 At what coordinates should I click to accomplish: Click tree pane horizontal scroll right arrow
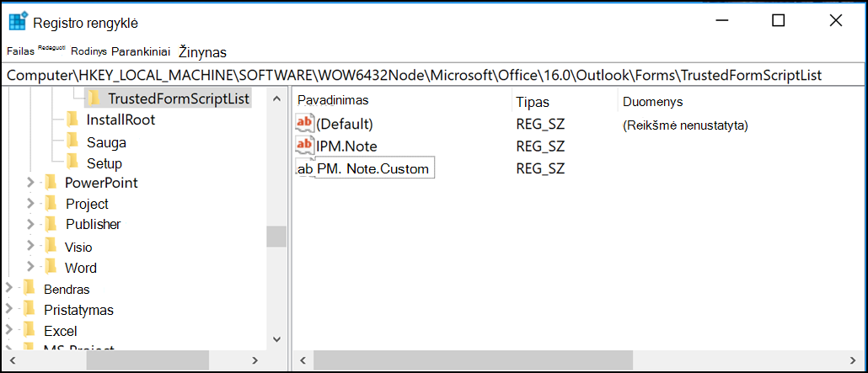pyautogui.click(x=255, y=360)
